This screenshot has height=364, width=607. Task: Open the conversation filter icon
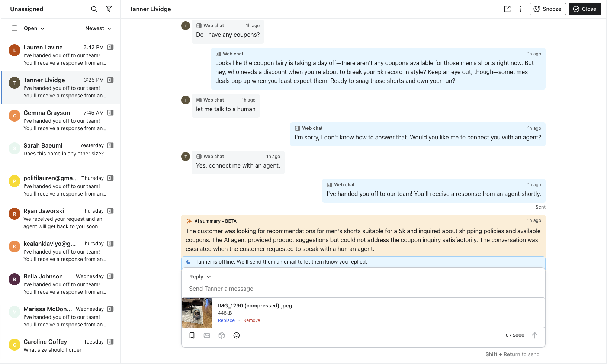[x=109, y=9]
